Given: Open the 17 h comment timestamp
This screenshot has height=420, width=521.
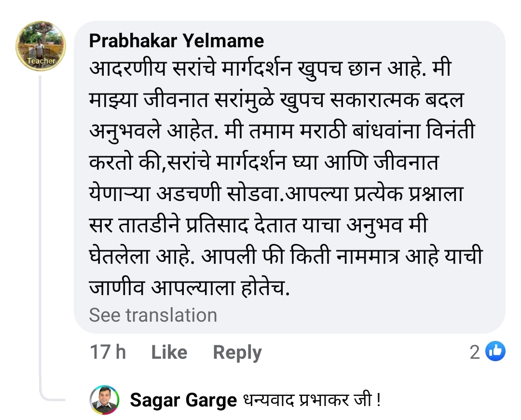Looking at the screenshot, I should (108, 352).
